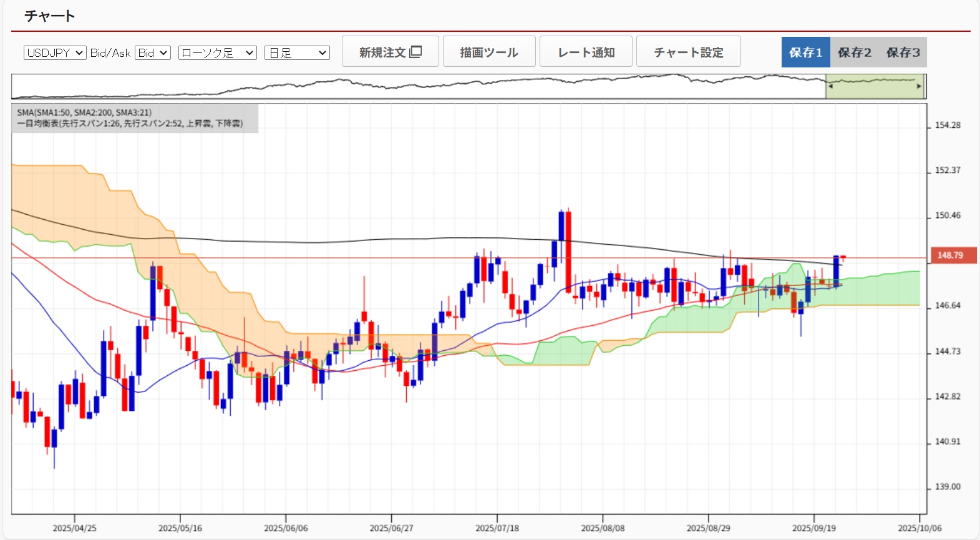The height and width of the screenshot is (540, 980).
Task: Click the 139.00 price axis label
Action: click(x=948, y=487)
